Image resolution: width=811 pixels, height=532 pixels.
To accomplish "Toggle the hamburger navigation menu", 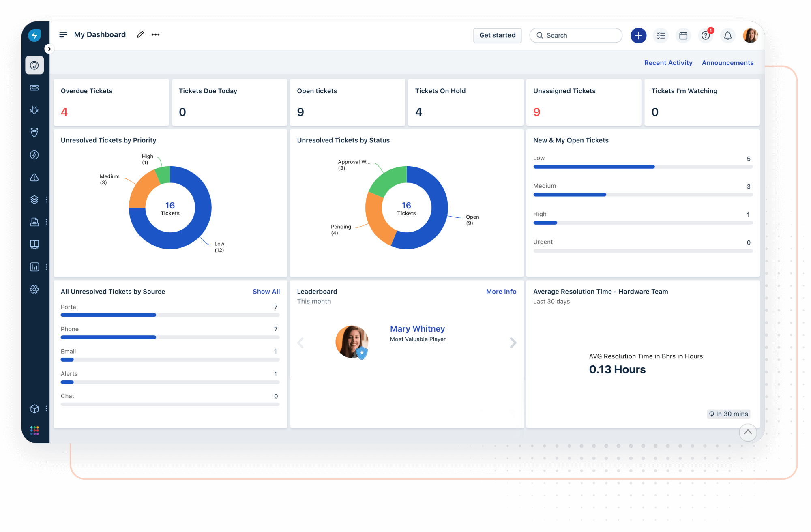I will pos(63,34).
